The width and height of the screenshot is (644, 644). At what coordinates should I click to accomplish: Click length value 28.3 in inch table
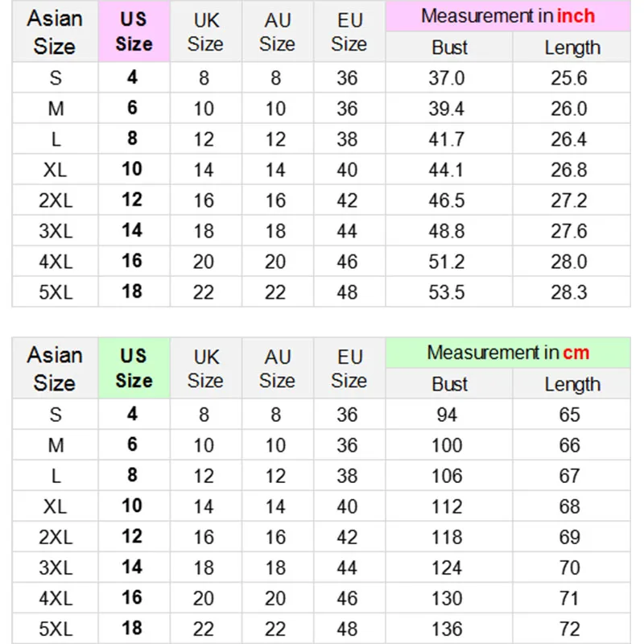[x=569, y=291]
